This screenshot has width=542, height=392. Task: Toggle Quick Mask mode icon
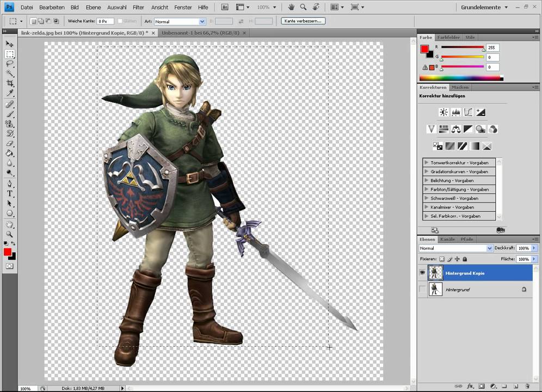point(10,266)
